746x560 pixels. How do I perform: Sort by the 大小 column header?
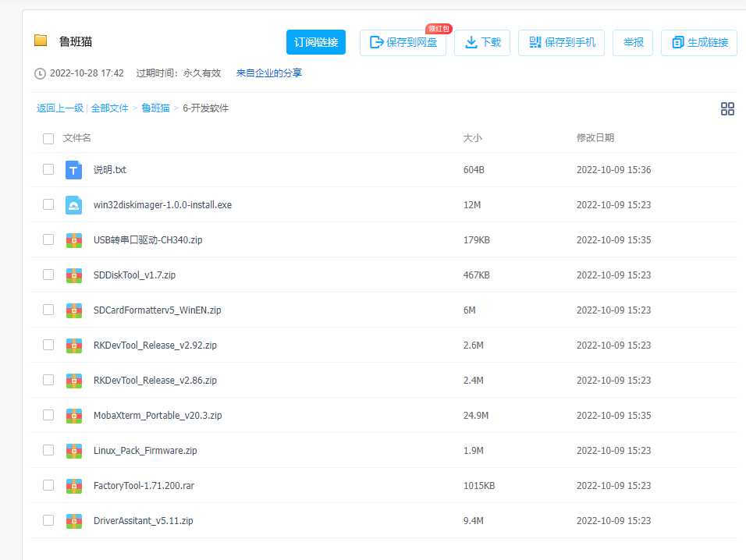pyautogui.click(x=472, y=138)
